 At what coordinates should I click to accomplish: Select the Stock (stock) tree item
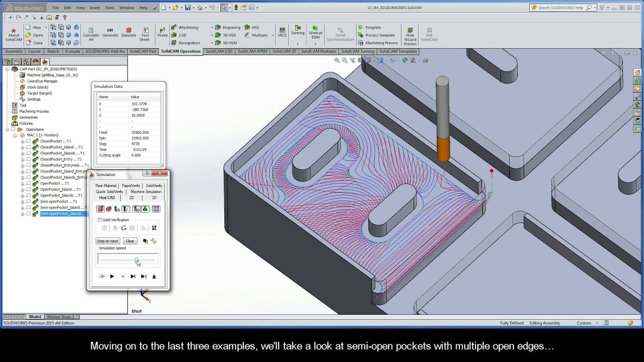(37, 87)
